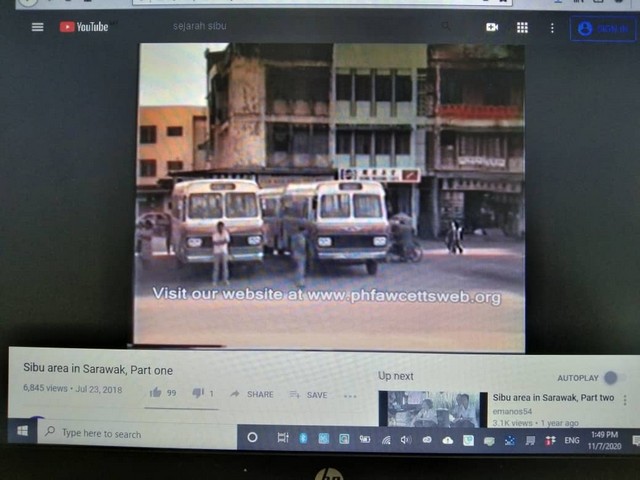Click the YouTube logo
640x480 pixels.
click(83, 27)
